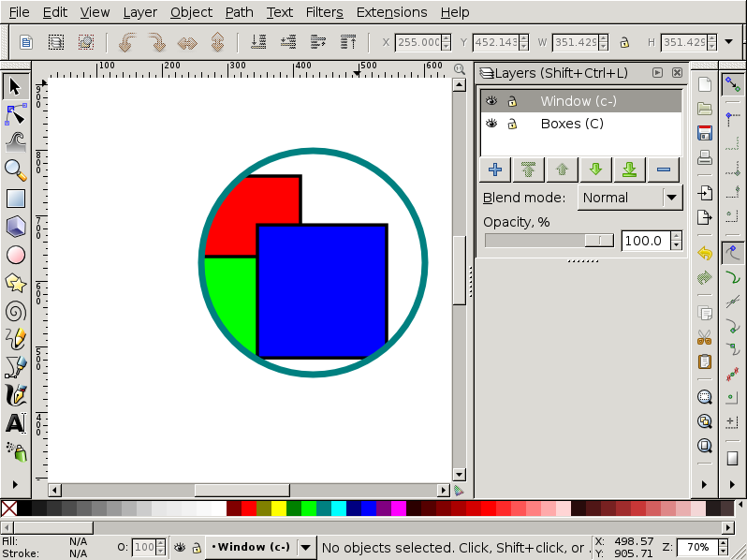Open the Extensions menu
The image size is (747, 560).
[391, 12]
